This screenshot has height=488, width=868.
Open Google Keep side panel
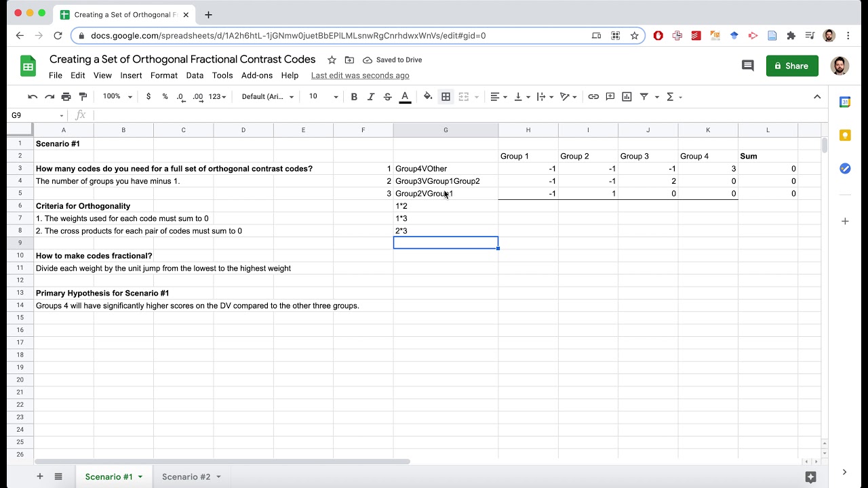[x=845, y=136]
